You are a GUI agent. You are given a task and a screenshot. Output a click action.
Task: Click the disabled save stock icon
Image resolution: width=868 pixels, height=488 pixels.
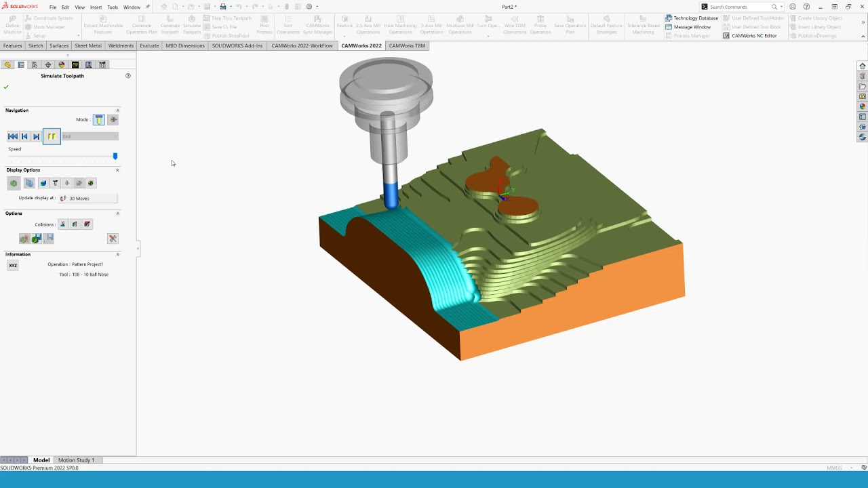pyautogui.click(x=50, y=239)
